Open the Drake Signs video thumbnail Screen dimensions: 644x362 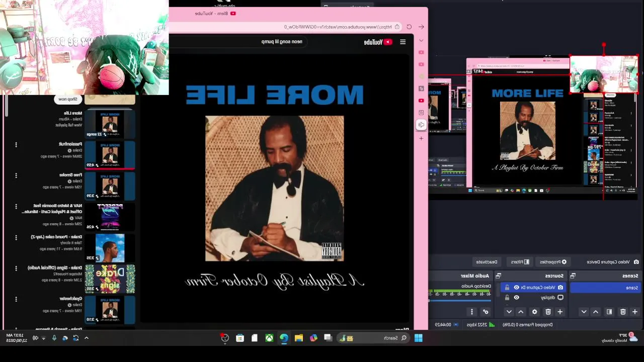click(110, 279)
